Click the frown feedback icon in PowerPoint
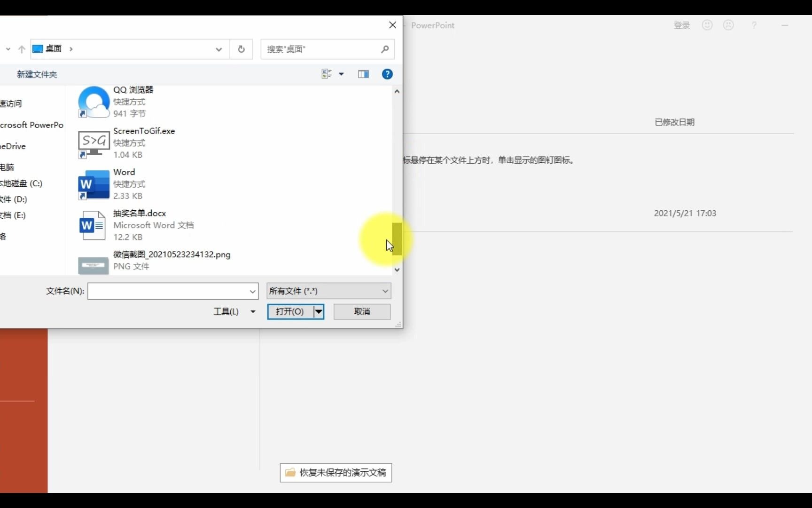812x508 pixels. click(728, 25)
